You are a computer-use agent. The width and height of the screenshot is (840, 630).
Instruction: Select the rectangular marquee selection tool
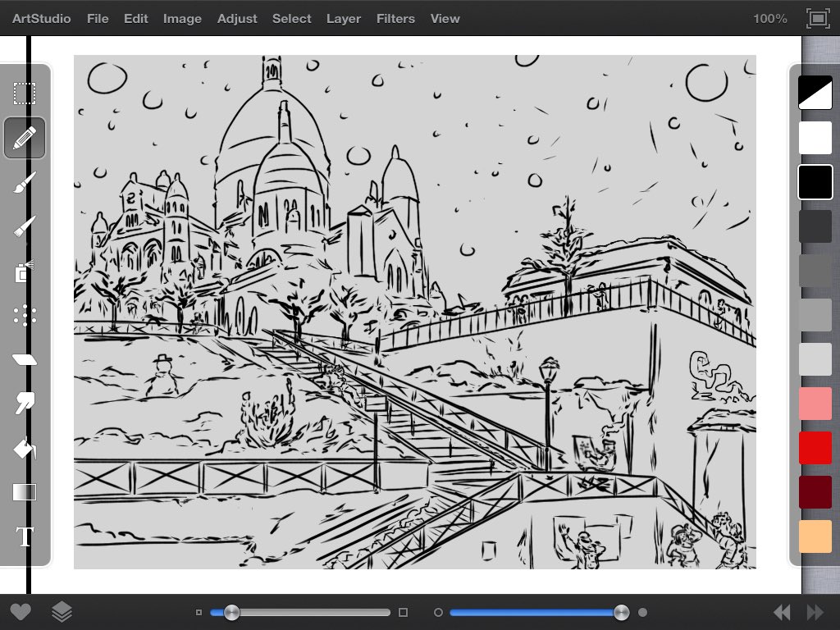25,94
